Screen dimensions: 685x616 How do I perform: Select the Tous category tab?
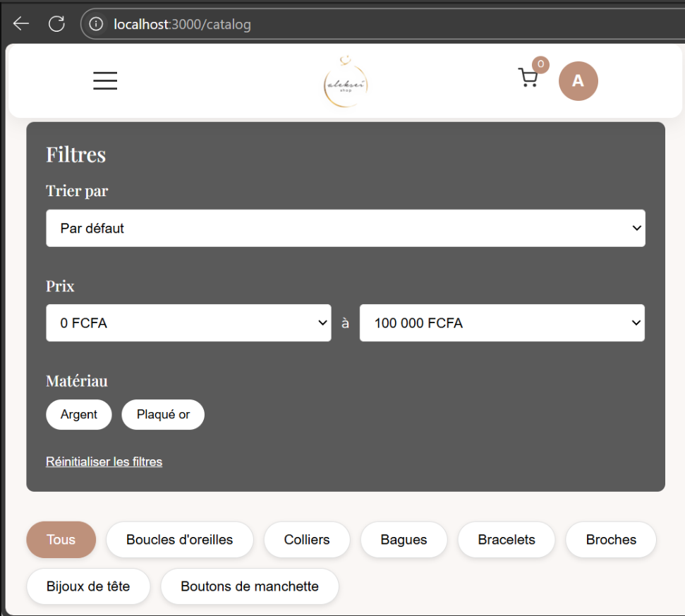[x=61, y=540]
